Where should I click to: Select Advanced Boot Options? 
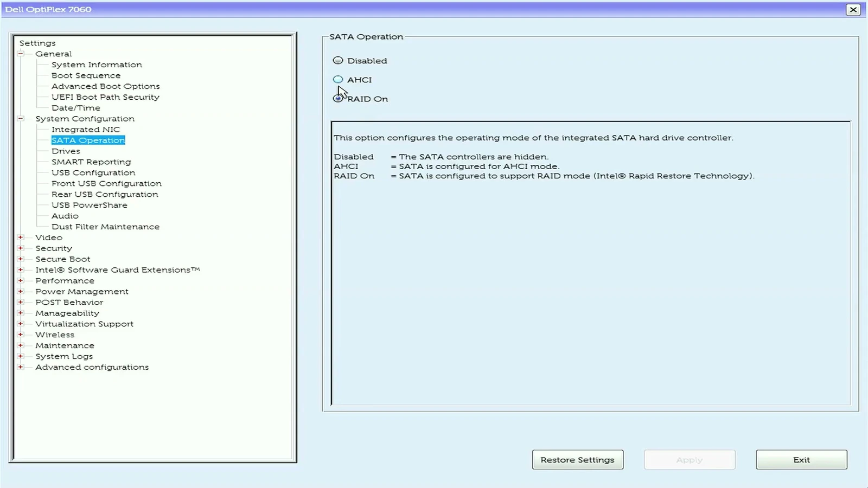pyautogui.click(x=105, y=86)
